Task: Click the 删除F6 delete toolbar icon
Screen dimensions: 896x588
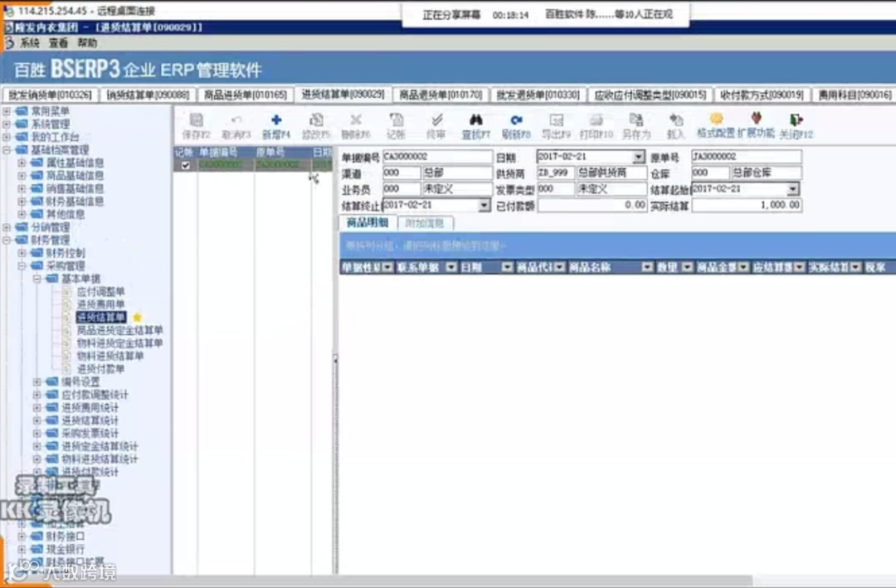Action: (x=356, y=120)
